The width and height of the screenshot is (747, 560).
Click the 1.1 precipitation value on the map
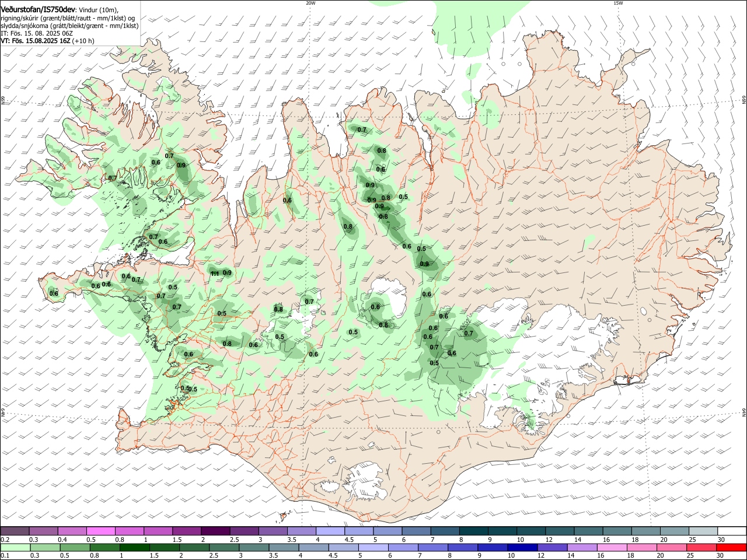(x=214, y=274)
